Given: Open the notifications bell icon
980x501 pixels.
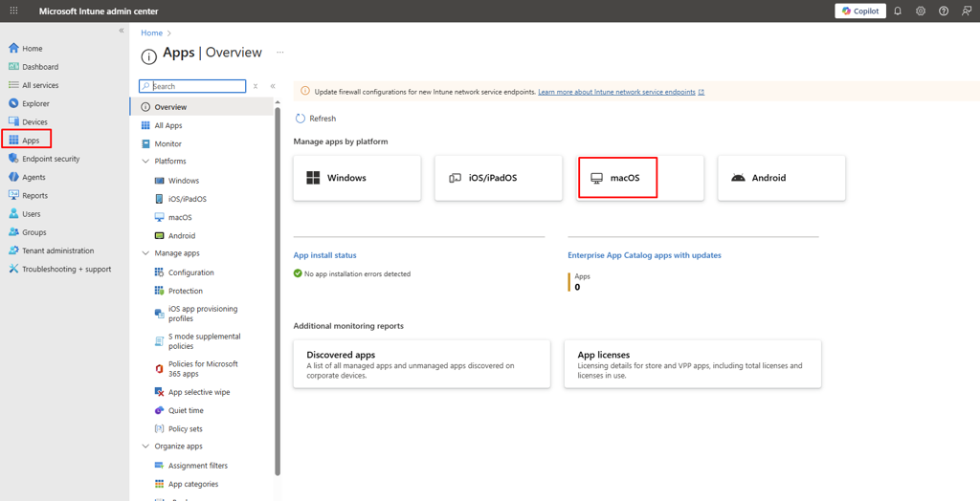Looking at the screenshot, I should 898,11.
